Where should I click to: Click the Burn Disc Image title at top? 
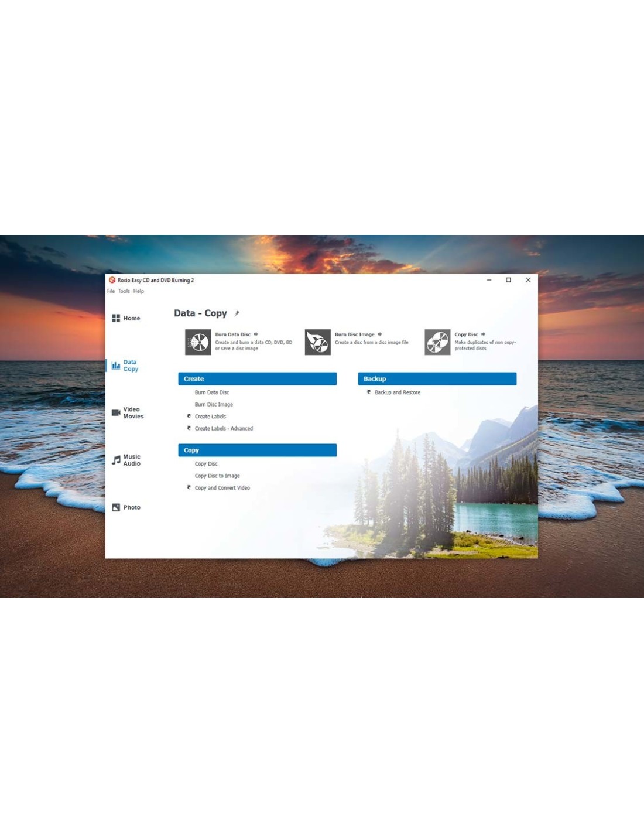(x=355, y=334)
